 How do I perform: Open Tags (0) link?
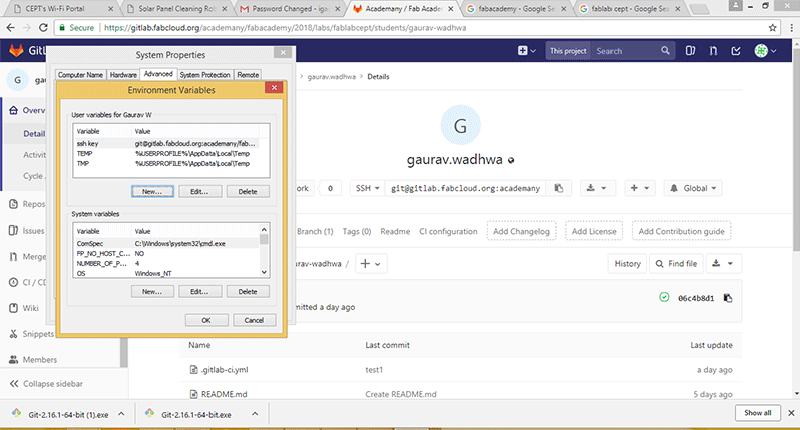(x=357, y=231)
